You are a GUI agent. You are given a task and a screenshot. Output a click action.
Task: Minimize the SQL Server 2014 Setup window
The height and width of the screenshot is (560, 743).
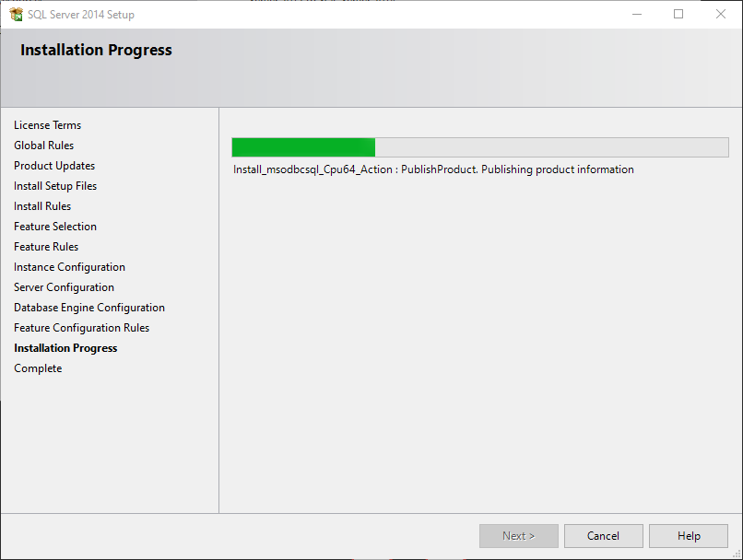coord(637,14)
